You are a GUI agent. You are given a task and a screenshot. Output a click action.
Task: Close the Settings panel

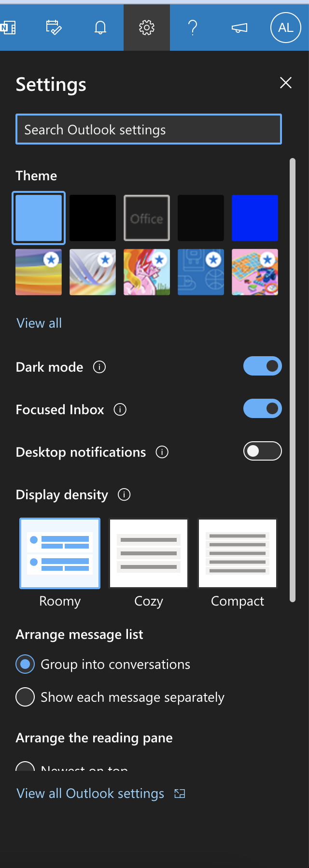[286, 83]
